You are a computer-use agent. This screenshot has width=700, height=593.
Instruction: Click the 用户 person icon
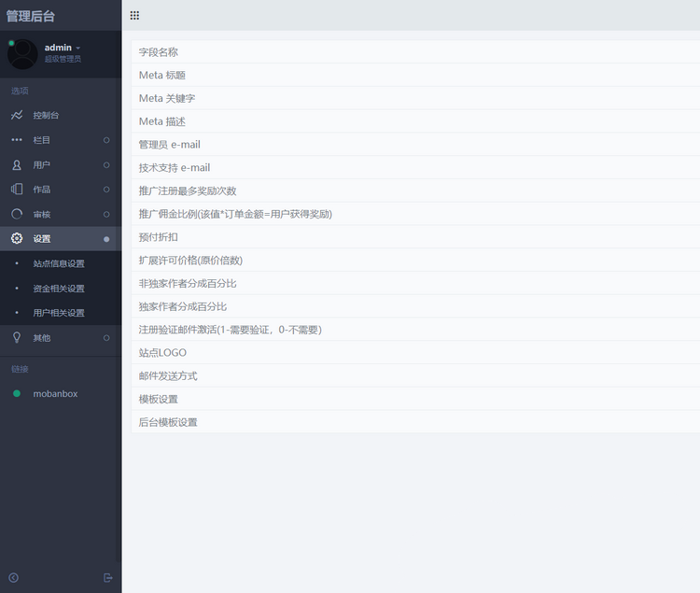[x=17, y=165]
